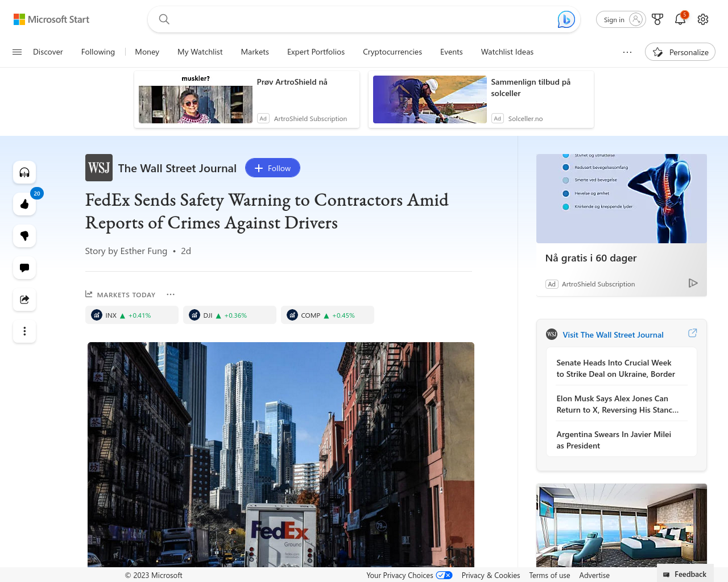This screenshot has width=728, height=582.
Task: Open Privacy & Cookies link
Action: [x=491, y=575]
